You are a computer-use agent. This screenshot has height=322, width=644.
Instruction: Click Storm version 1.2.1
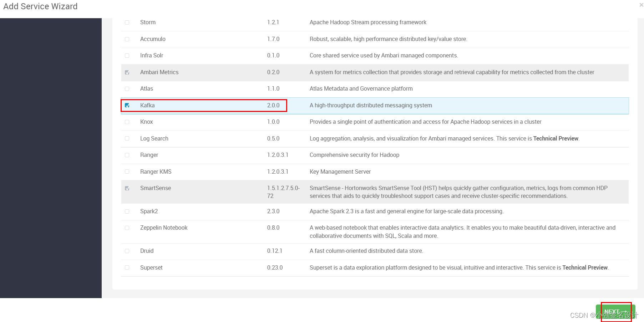pyautogui.click(x=273, y=22)
